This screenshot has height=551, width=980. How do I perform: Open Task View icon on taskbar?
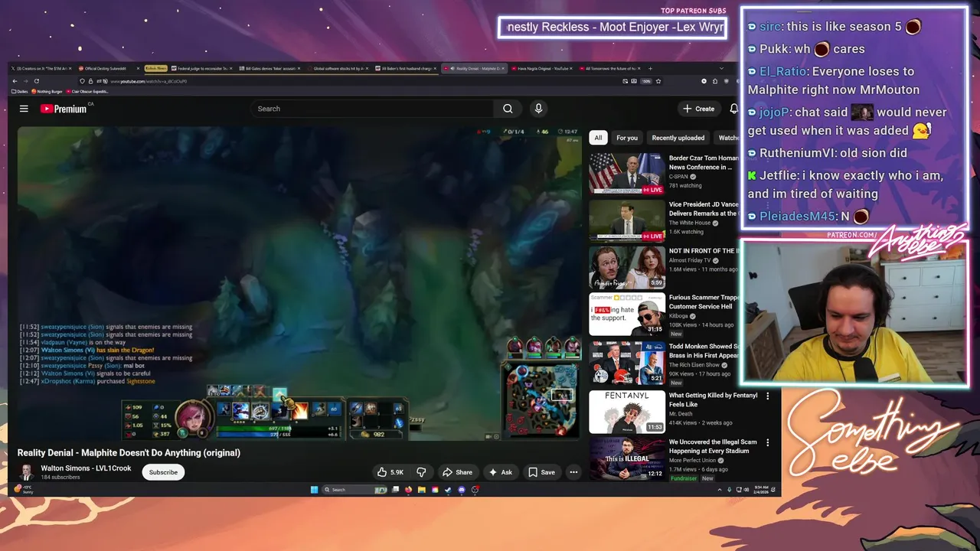coord(395,490)
